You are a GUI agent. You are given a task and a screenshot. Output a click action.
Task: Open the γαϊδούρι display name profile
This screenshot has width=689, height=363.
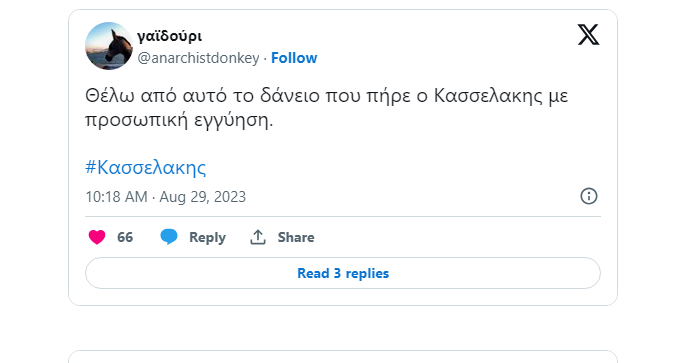pyautogui.click(x=170, y=36)
